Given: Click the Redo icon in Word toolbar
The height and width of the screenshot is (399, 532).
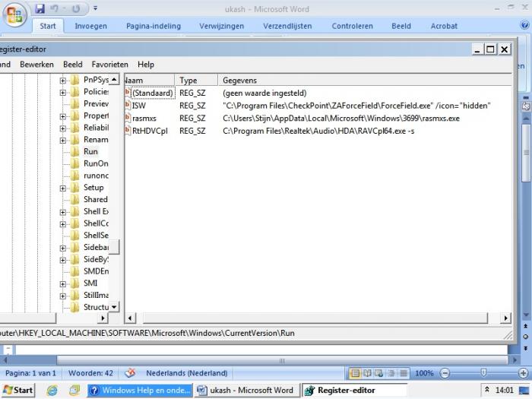Looking at the screenshot, I should [76, 9].
